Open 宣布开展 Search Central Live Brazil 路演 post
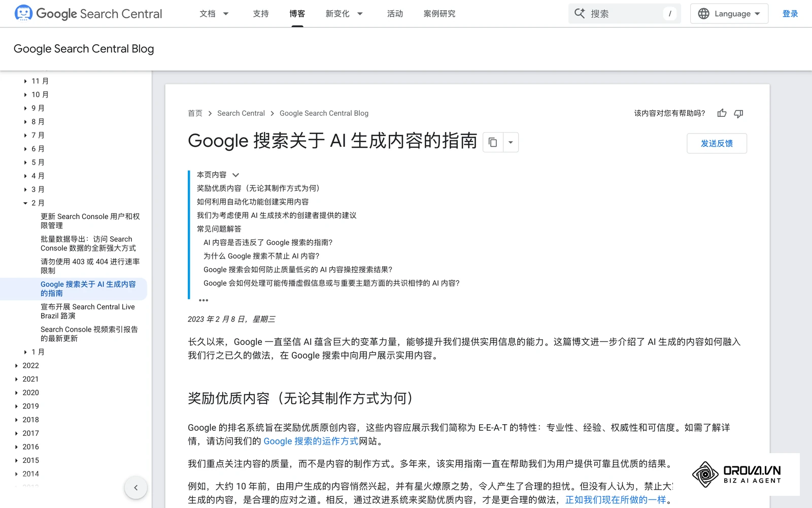Image resolution: width=812 pixels, height=508 pixels. 88,311
